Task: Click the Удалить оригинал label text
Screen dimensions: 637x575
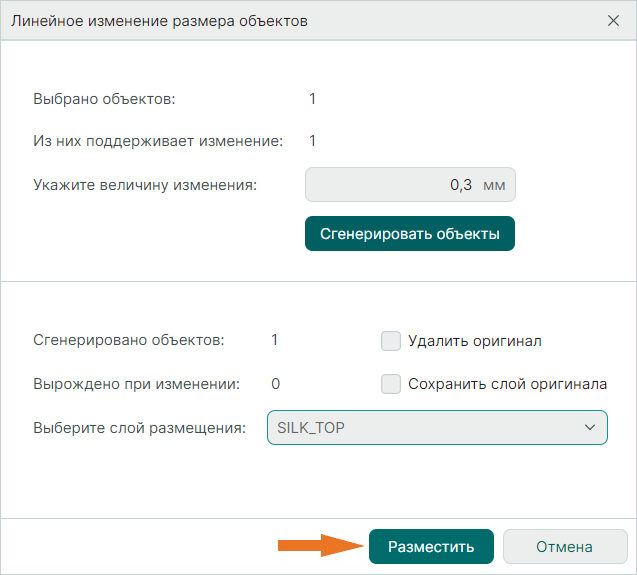Action: 475,341
